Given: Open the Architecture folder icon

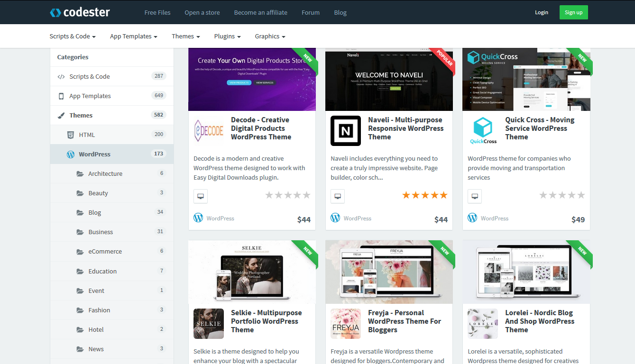Looking at the screenshot, I should 80,173.
